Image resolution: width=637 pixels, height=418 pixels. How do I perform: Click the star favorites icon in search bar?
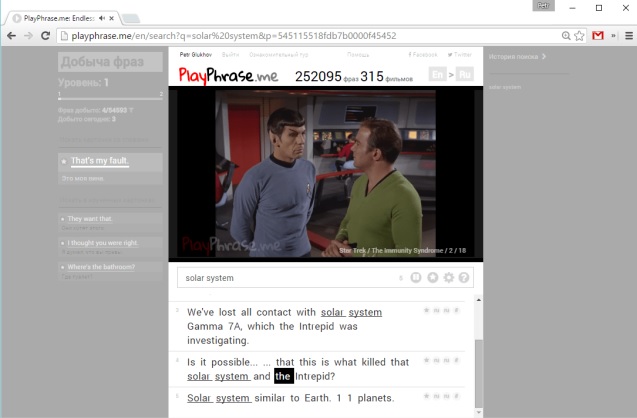[433, 277]
